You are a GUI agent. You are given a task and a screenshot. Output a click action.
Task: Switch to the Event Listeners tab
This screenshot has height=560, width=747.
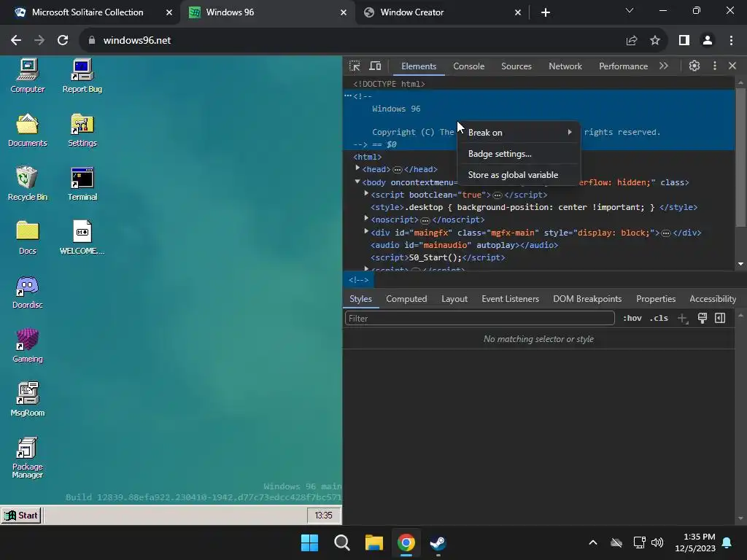click(x=510, y=298)
